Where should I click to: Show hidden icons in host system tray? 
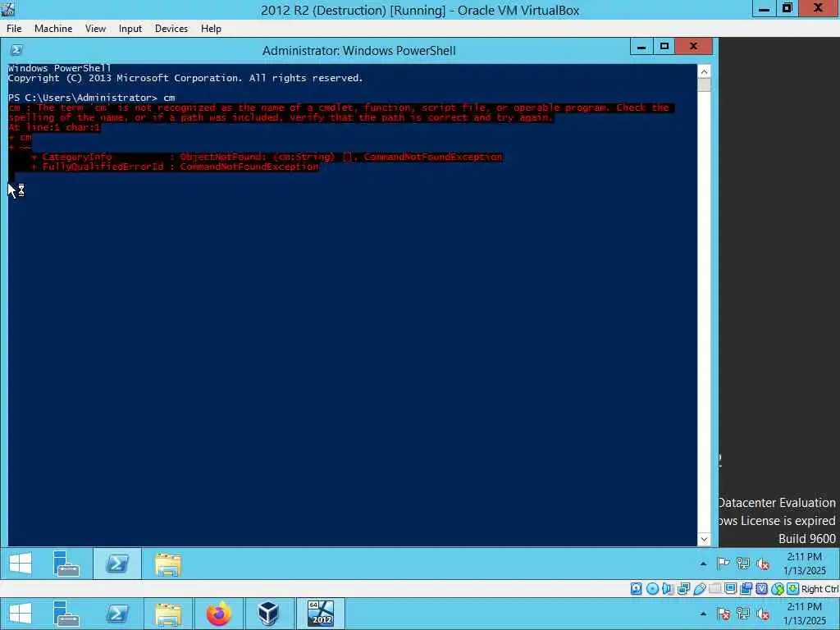tap(703, 614)
